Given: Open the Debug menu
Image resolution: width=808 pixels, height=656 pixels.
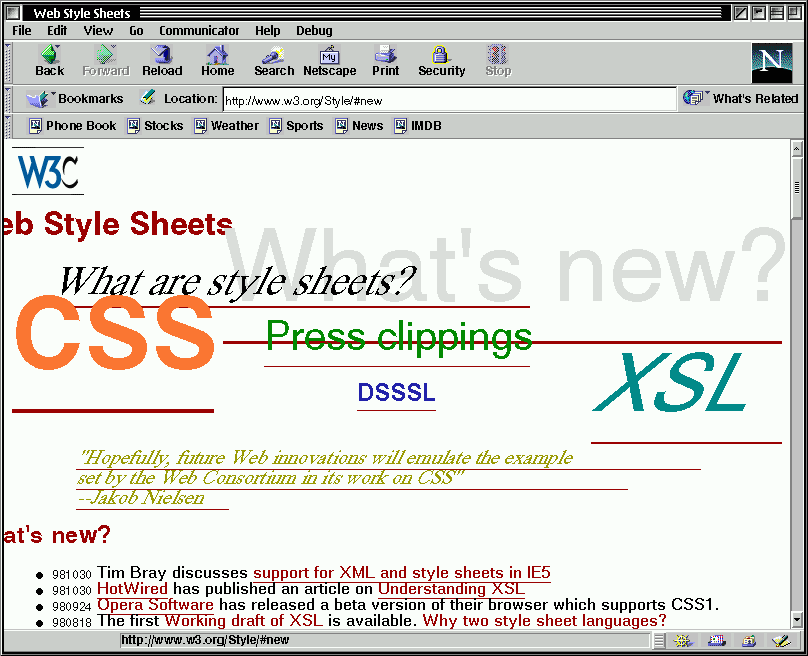Looking at the screenshot, I should tap(314, 30).
